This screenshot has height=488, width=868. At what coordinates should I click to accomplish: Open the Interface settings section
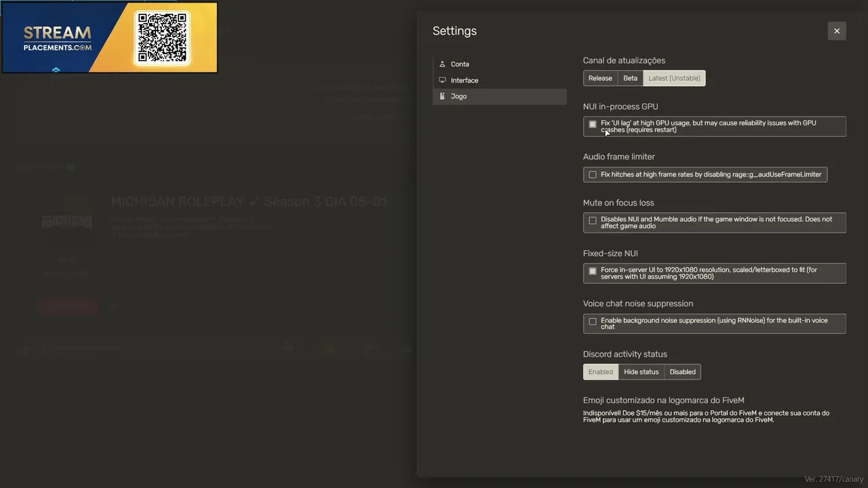click(500, 80)
